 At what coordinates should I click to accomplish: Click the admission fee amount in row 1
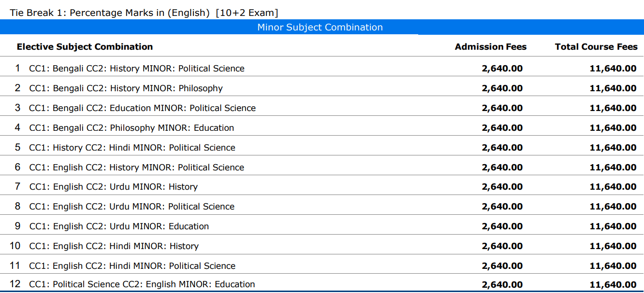click(502, 69)
